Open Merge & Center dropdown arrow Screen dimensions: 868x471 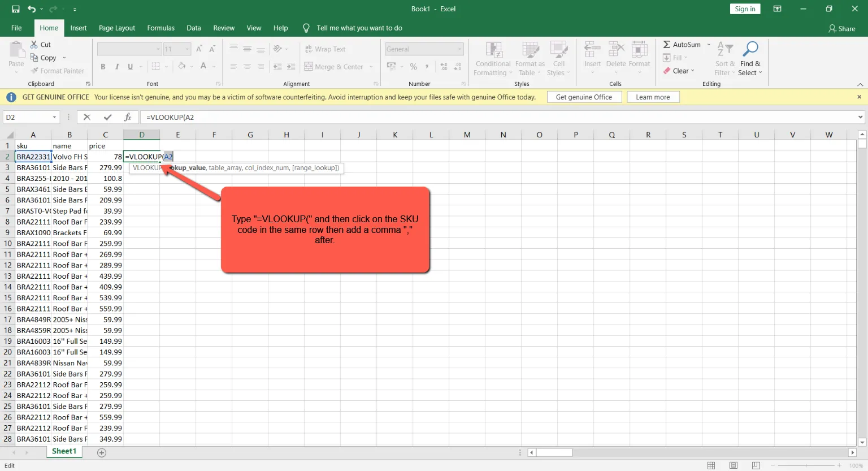click(371, 67)
